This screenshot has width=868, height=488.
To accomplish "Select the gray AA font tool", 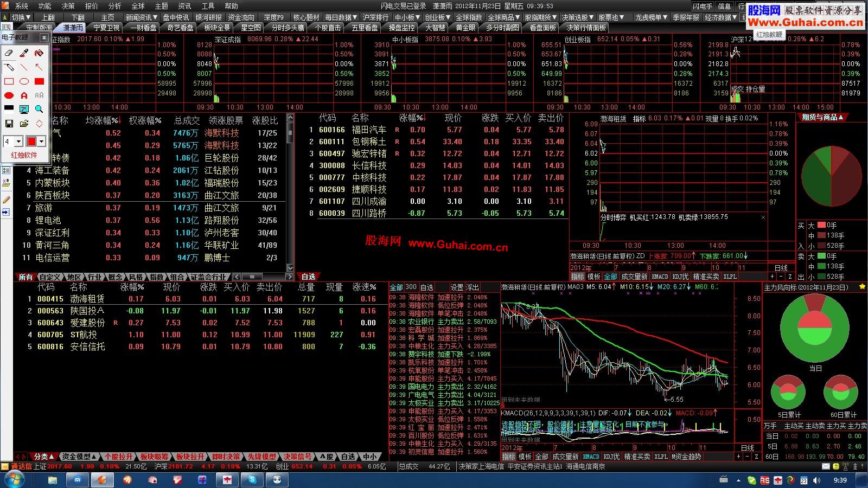I will coord(39,95).
